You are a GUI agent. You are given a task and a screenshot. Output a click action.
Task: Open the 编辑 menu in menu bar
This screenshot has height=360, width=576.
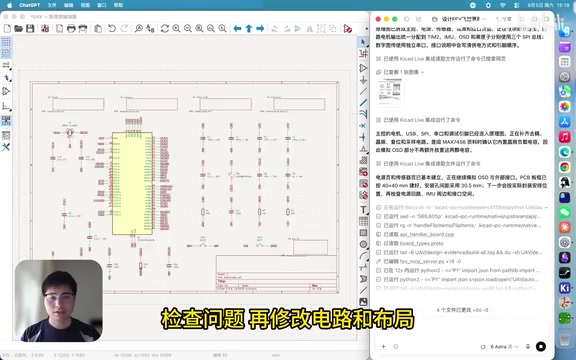click(x=68, y=5)
